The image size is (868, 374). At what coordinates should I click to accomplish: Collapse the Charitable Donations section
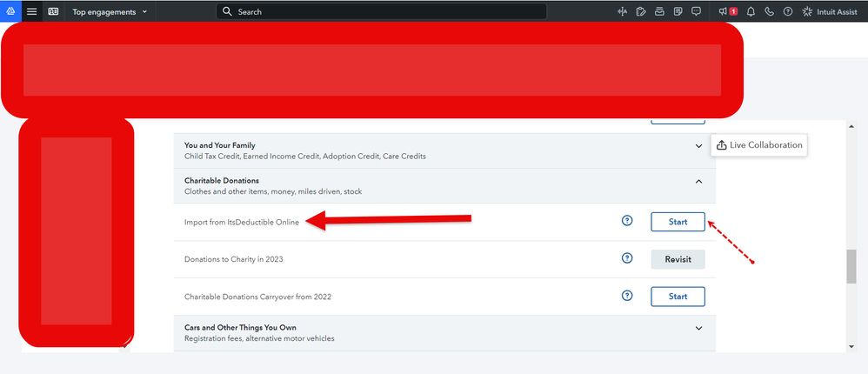(698, 182)
